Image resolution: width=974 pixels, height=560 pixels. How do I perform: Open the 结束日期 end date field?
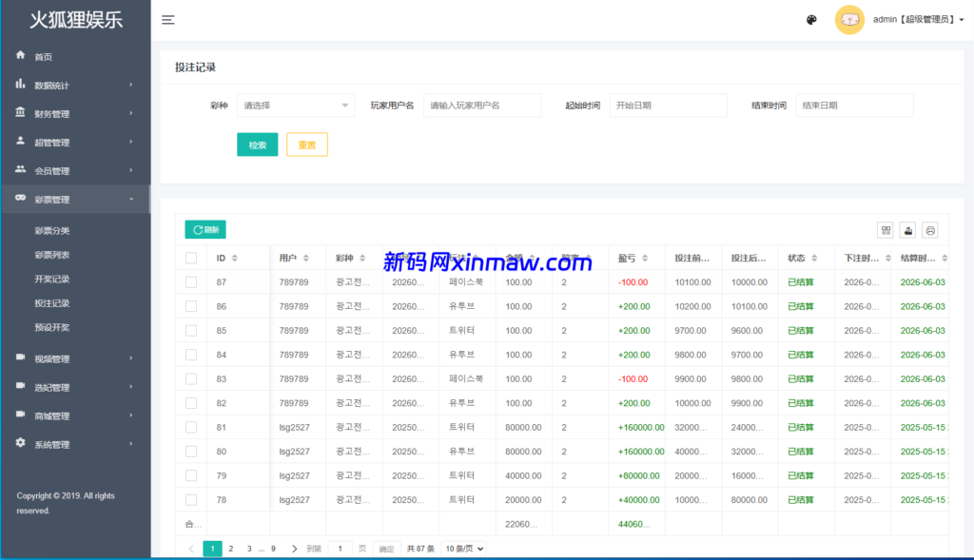coord(855,106)
